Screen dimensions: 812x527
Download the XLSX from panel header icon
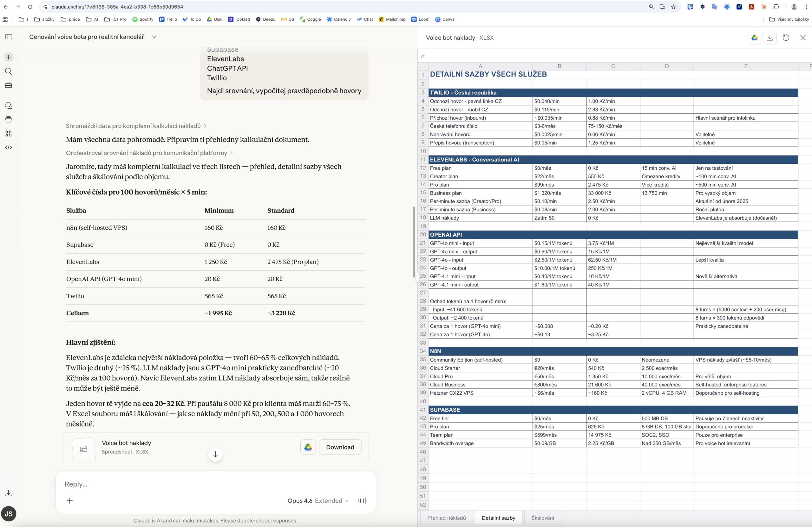770,37
